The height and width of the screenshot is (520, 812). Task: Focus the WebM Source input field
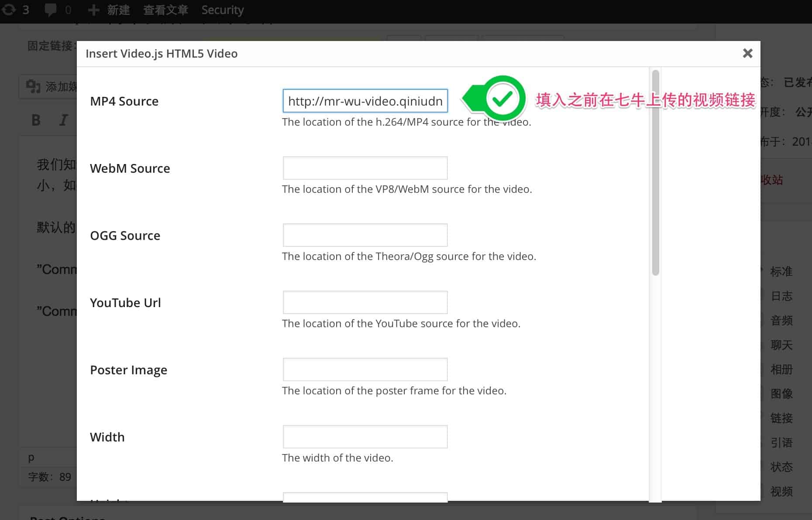click(365, 168)
